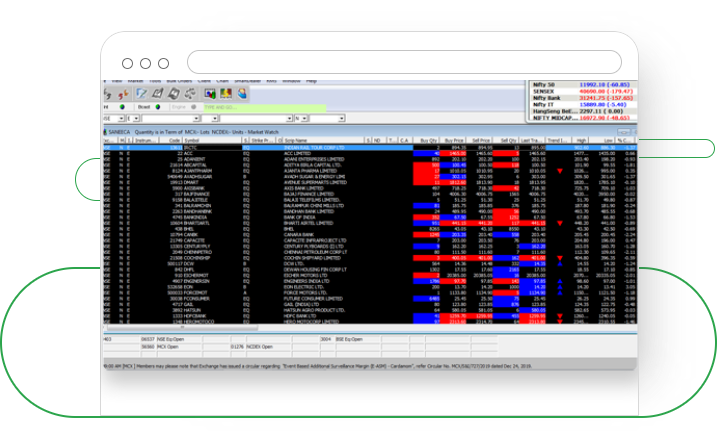Select the IRCTC highlighted row
717x442 pixels.
pos(370,148)
